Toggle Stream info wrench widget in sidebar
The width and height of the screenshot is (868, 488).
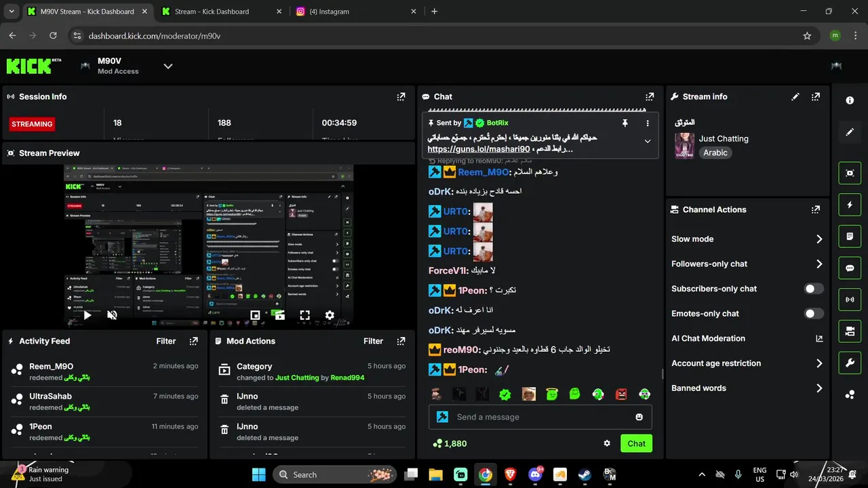(850, 363)
